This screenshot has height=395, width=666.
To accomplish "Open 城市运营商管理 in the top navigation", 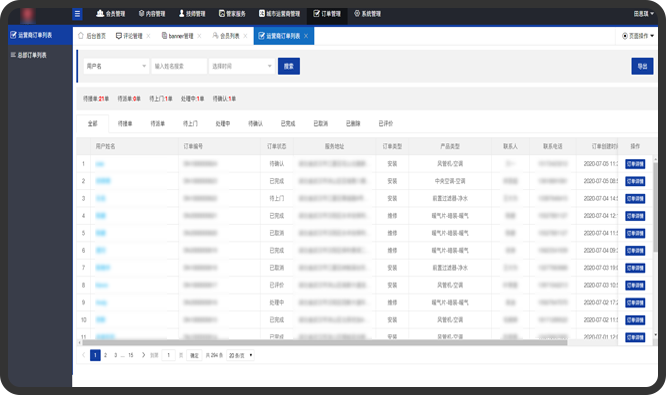I will click(279, 14).
